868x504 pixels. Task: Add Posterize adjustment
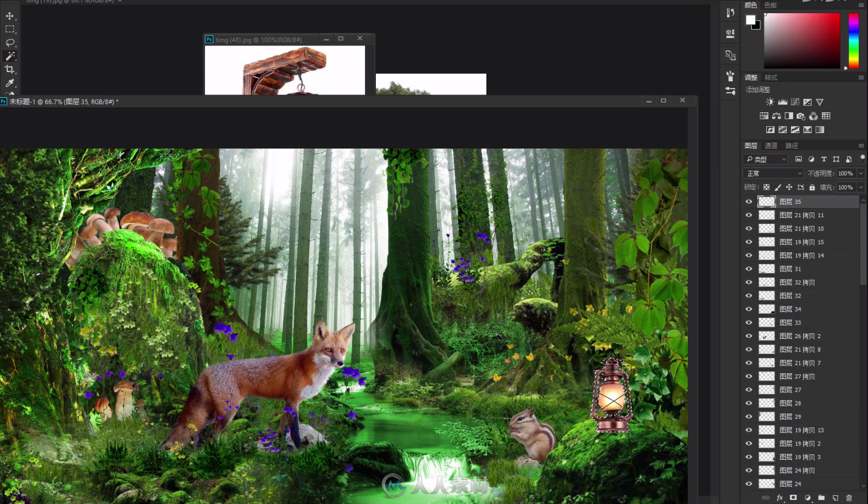click(x=783, y=130)
